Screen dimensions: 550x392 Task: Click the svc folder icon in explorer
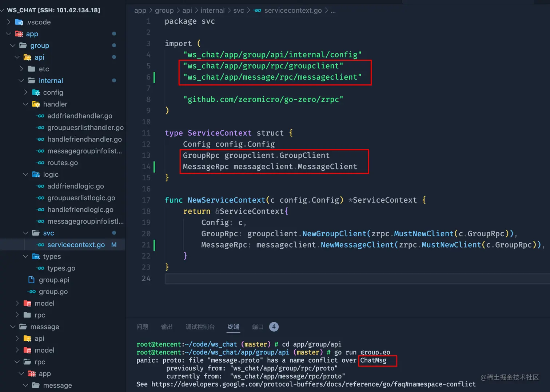point(36,233)
